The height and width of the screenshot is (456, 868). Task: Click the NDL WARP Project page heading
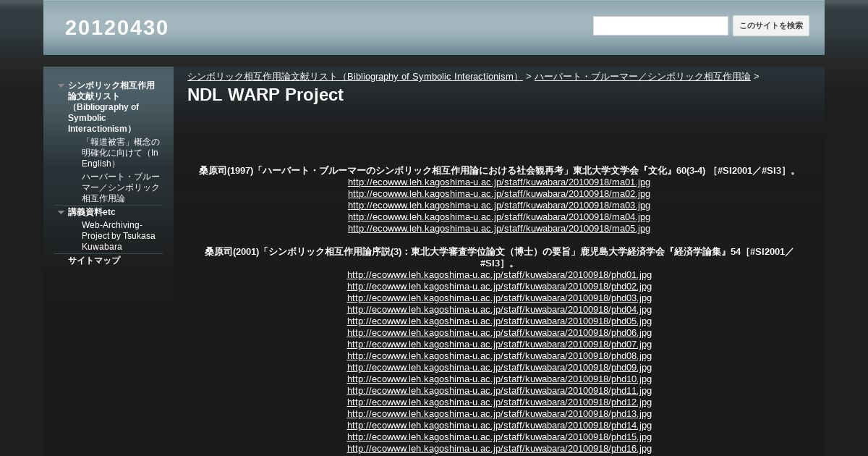(x=265, y=95)
